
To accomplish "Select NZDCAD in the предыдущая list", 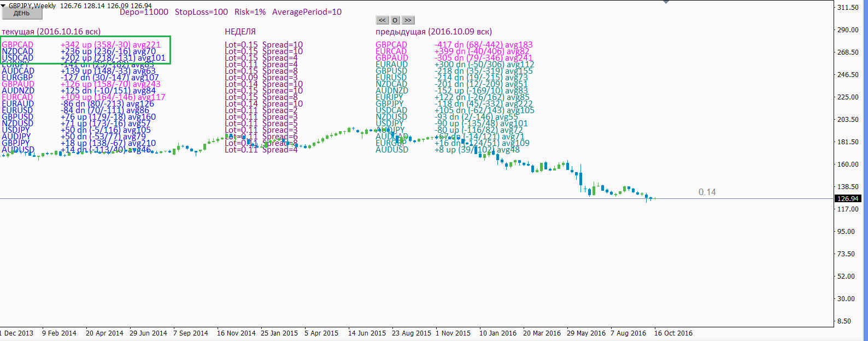I will pyautogui.click(x=391, y=84).
